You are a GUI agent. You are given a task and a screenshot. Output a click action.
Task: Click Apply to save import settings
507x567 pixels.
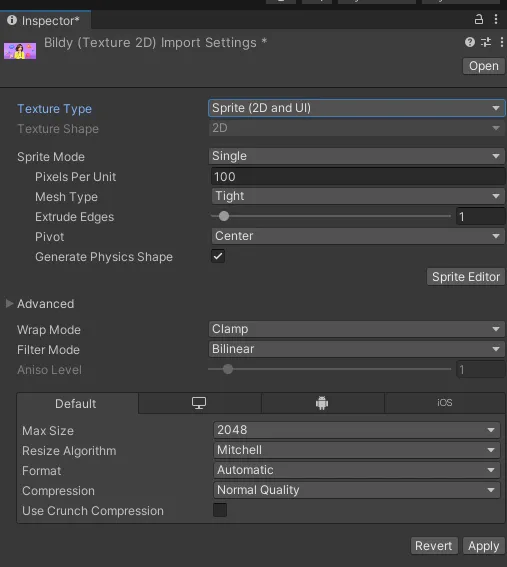click(x=483, y=546)
